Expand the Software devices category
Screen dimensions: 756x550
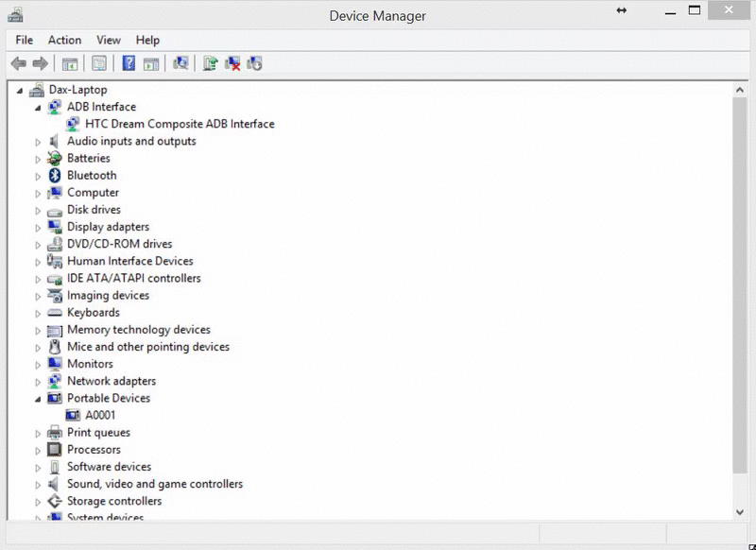(38, 467)
